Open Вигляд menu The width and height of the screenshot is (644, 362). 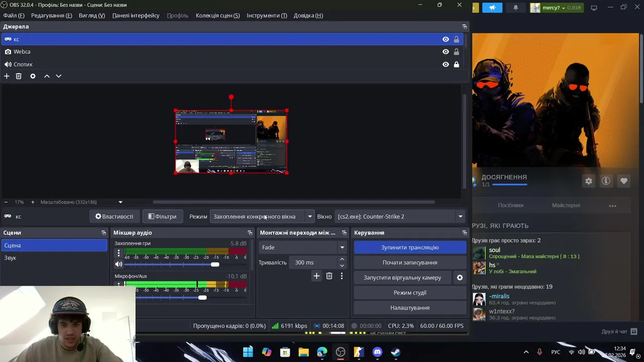tap(92, 16)
